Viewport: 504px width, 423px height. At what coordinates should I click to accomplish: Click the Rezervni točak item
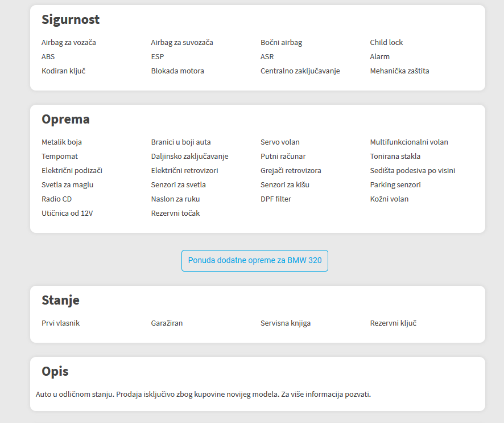175,213
